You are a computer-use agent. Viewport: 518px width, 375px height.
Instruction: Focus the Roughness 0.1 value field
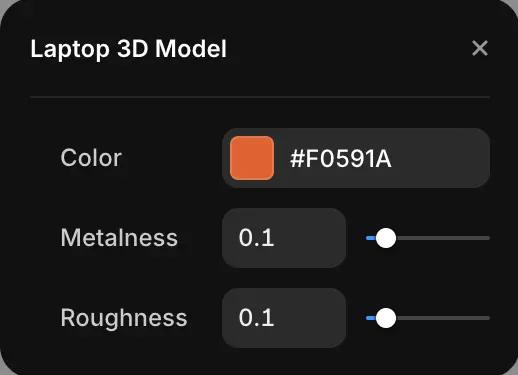[284, 318]
